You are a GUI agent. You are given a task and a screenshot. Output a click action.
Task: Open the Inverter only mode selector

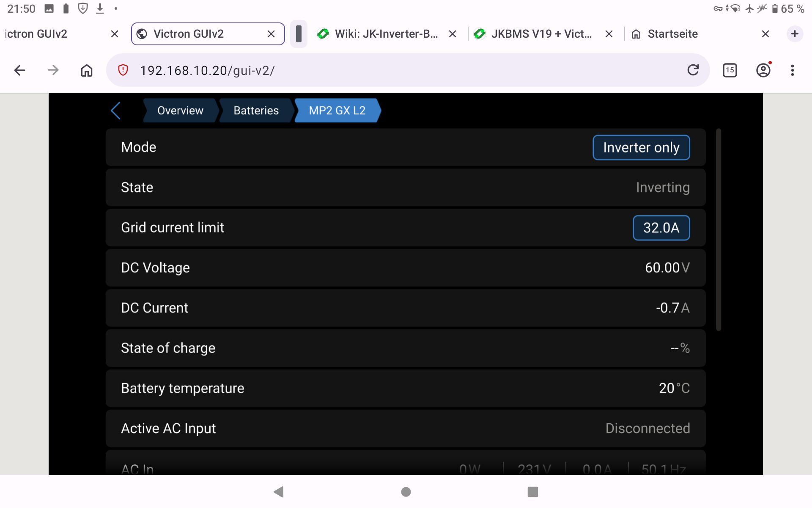(641, 147)
